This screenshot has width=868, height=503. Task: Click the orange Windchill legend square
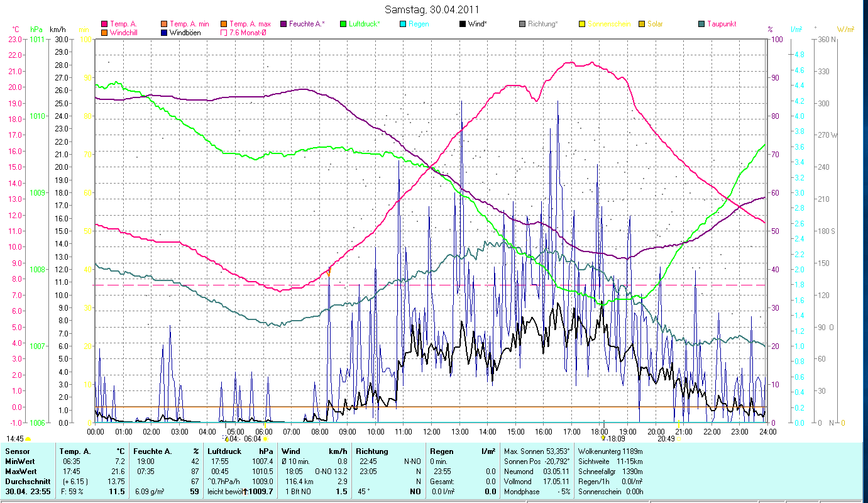[104, 32]
